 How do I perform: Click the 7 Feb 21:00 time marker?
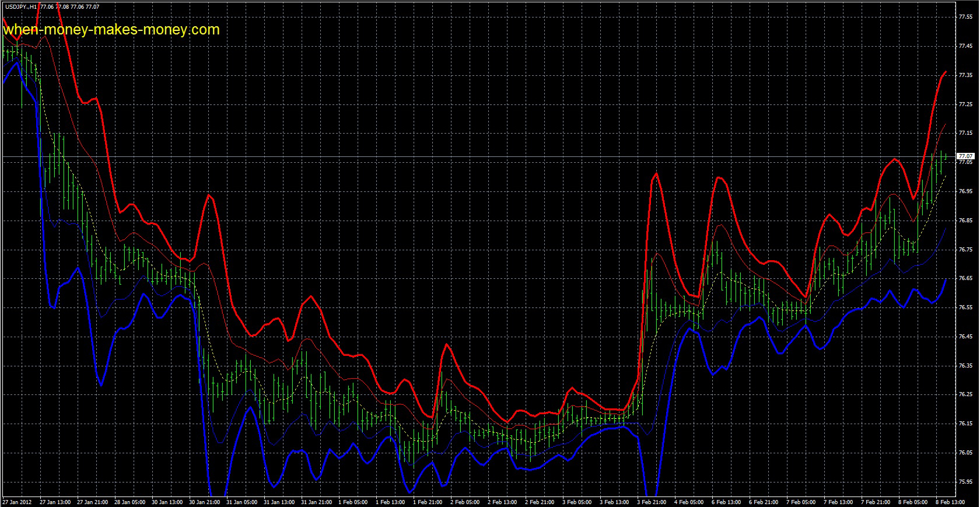pyautogui.click(x=876, y=502)
